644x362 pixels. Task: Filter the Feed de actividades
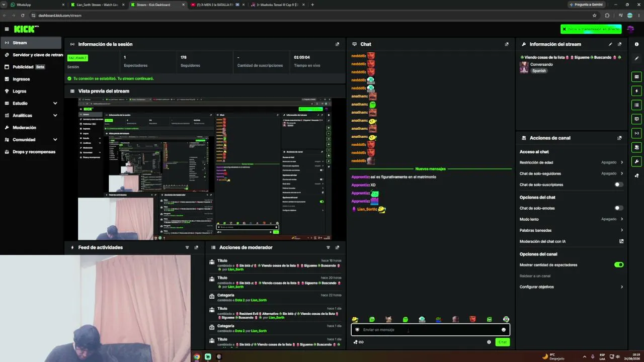click(x=187, y=247)
